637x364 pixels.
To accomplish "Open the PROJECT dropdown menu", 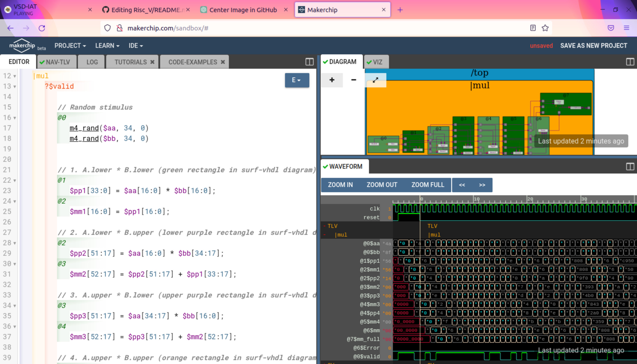I will [70, 46].
